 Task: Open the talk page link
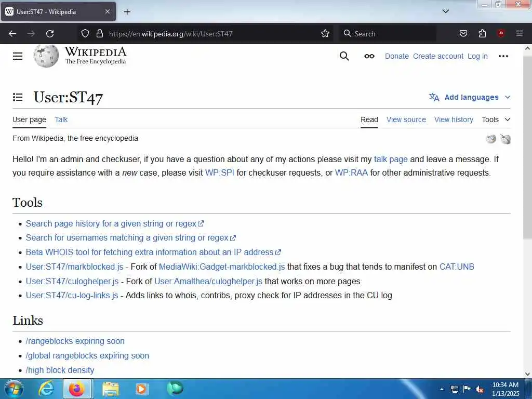(391, 159)
